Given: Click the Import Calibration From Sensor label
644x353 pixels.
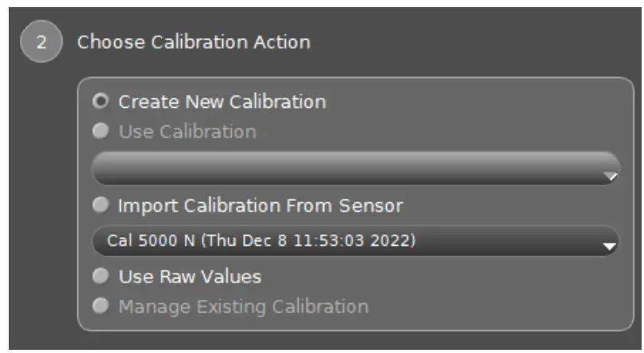Looking at the screenshot, I should pos(260,206).
